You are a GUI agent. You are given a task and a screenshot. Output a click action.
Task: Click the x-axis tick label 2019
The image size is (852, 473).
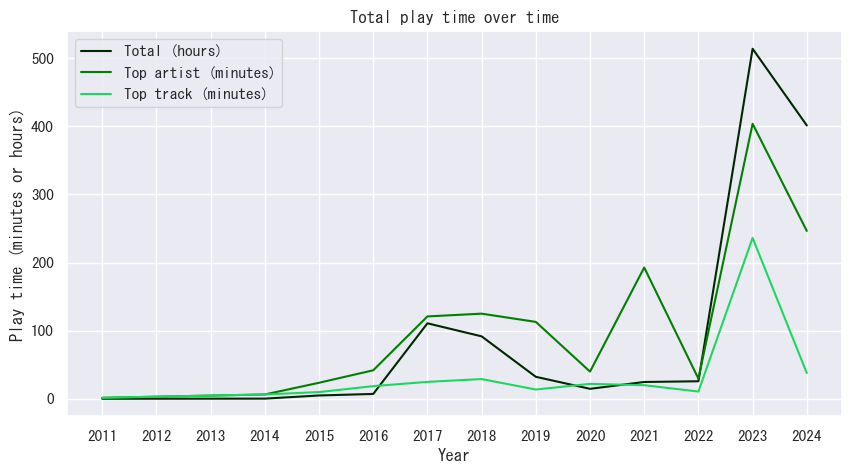pyautogui.click(x=536, y=436)
